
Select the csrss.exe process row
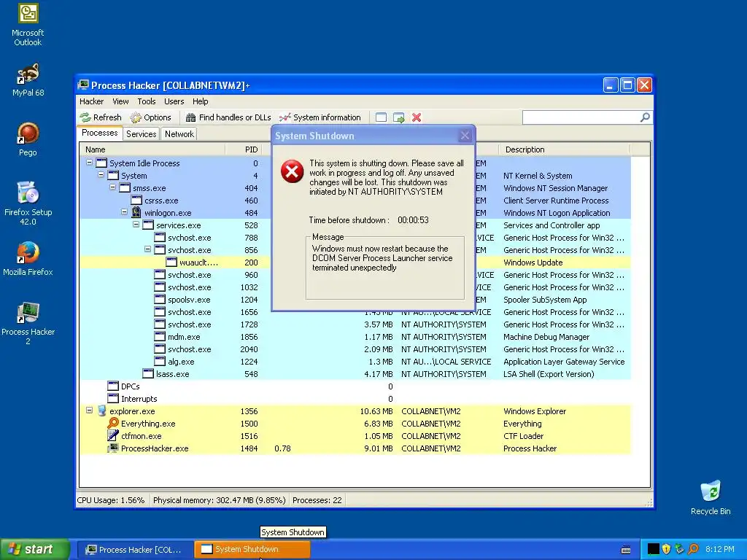[355, 201]
